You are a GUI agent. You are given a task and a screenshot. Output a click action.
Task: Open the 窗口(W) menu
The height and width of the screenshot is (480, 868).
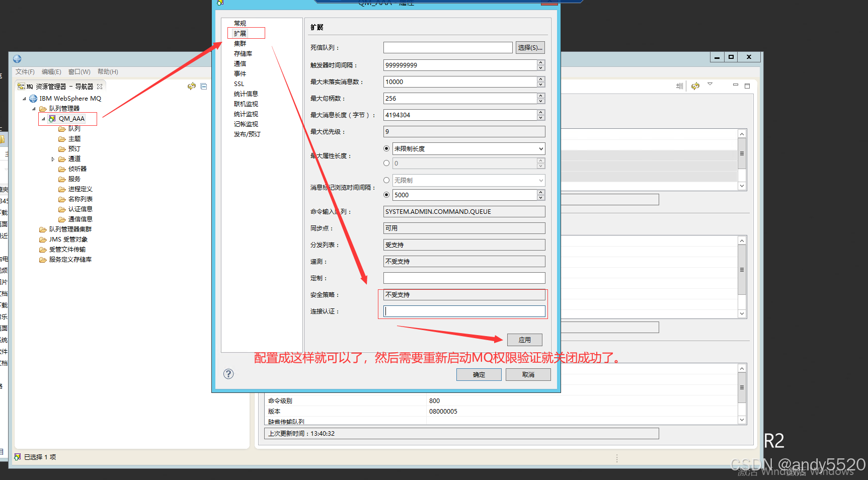click(x=80, y=72)
